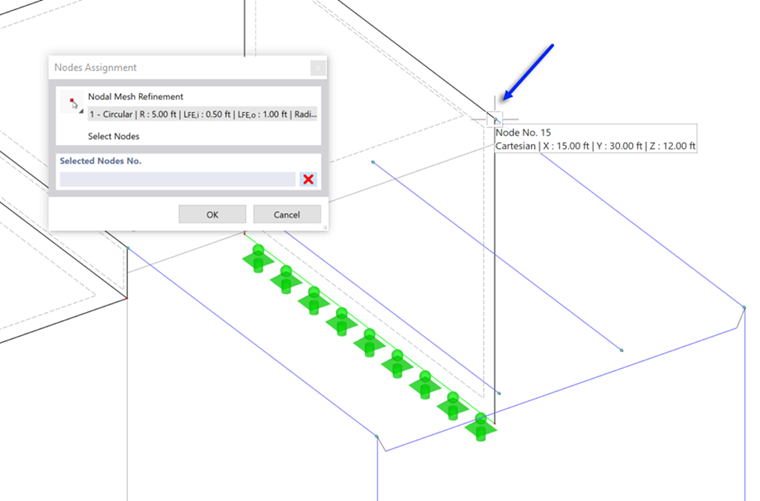Cancel the Nodes Assignment dialog
The image size is (760, 501).
tap(287, 214)
